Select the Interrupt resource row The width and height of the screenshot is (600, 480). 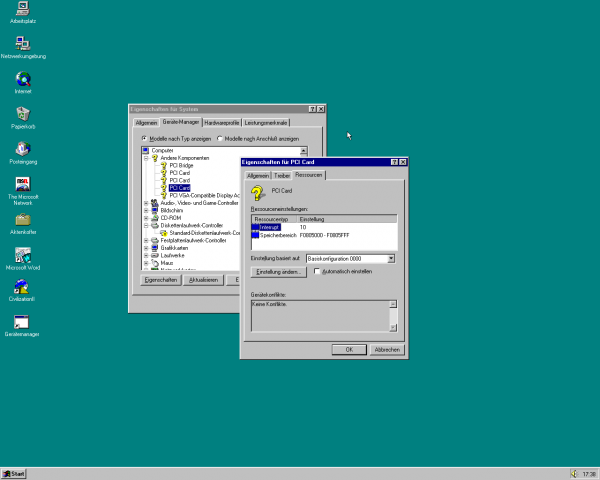(324, 227)
